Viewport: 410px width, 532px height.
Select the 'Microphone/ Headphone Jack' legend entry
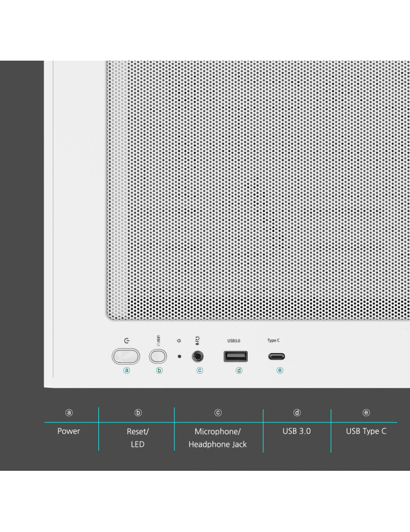click(x=217, y=438)
